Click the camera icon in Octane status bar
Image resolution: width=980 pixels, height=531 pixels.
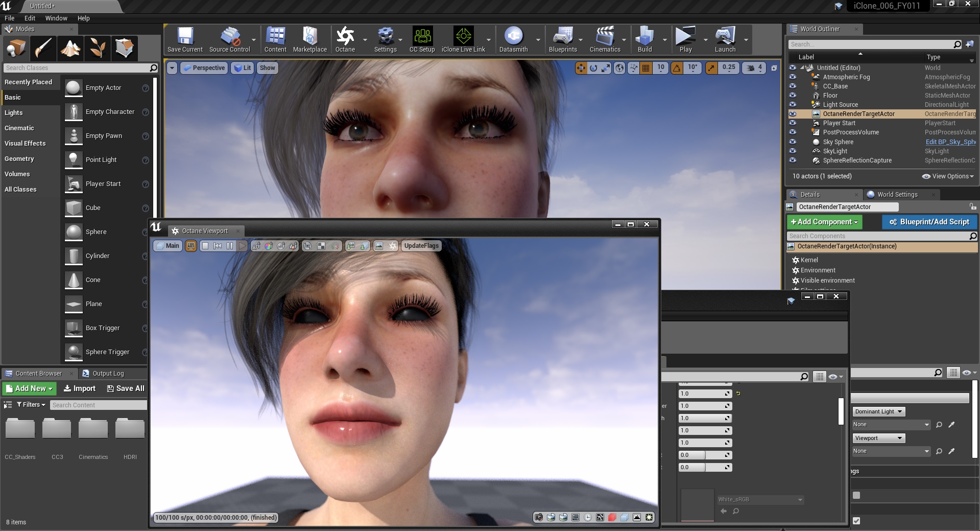538,517
